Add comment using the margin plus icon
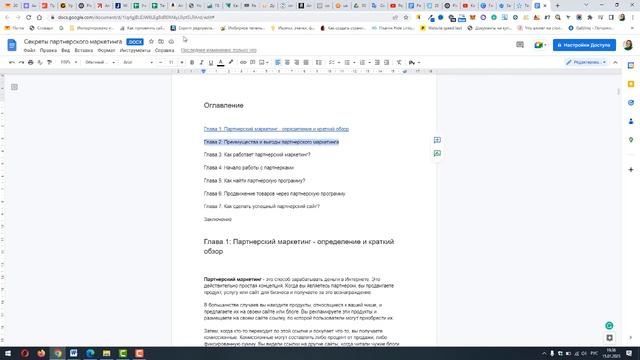640x360 pixels. coord(437,140)
